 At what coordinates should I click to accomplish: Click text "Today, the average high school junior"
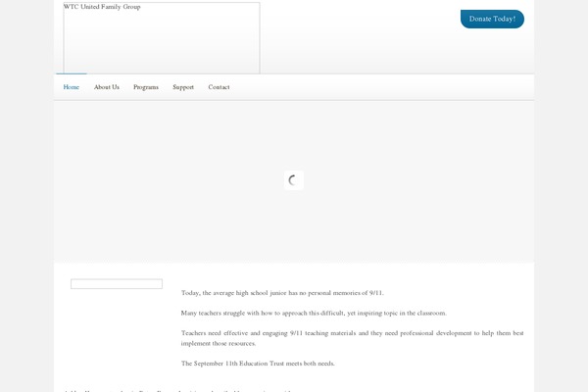233,293
